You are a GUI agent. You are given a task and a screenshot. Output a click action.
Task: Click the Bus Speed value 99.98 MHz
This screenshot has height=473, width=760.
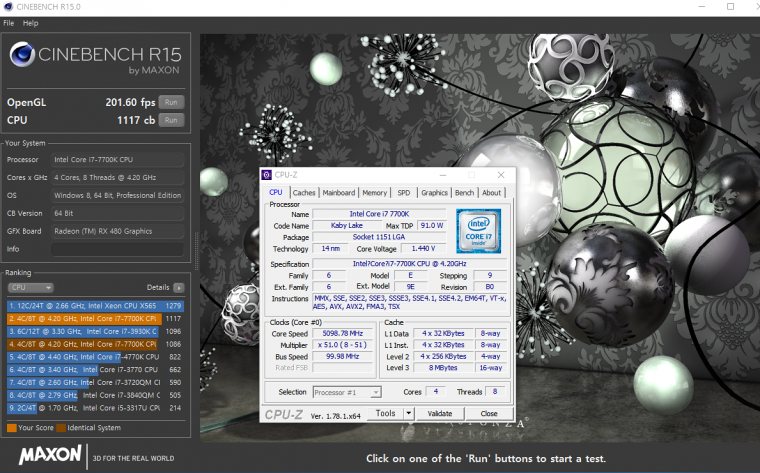(343, 356)
